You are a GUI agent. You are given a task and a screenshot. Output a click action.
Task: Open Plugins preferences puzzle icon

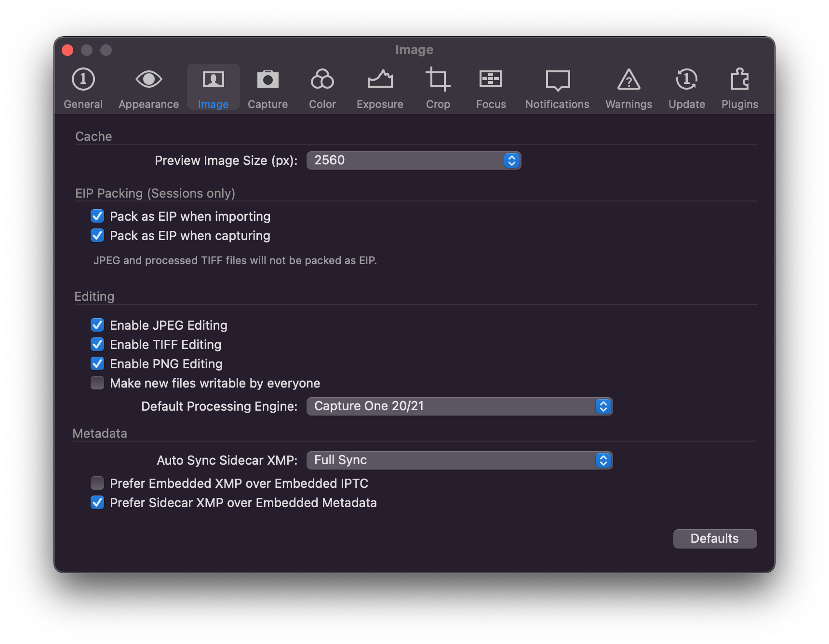pyautogui.click(x=739, y=80)
